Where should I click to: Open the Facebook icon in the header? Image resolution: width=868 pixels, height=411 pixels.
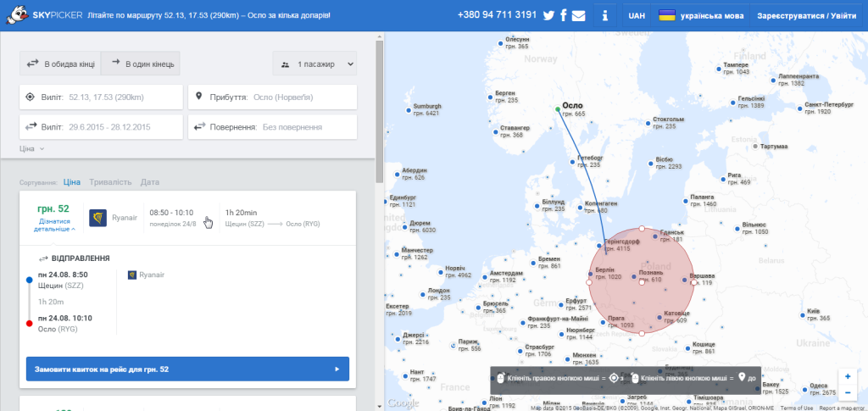click(564, 15)
